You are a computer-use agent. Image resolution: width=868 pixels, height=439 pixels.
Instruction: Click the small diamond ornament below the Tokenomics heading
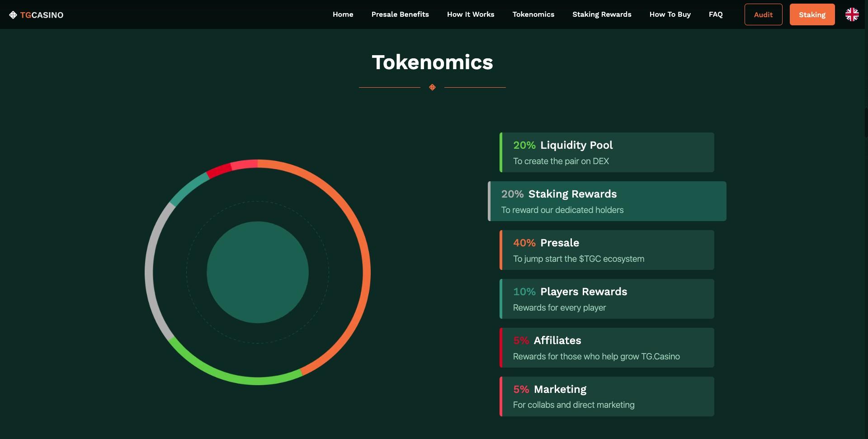tap(432, 87)
